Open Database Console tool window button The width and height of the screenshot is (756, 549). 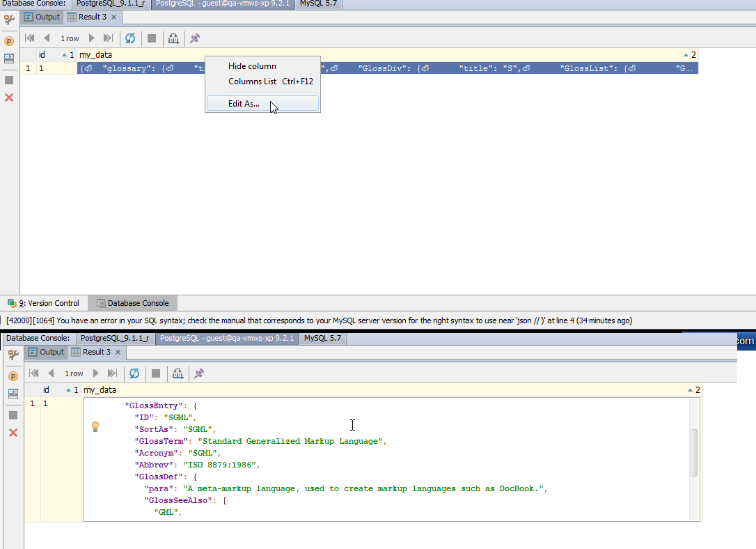[x=132, y=303]
